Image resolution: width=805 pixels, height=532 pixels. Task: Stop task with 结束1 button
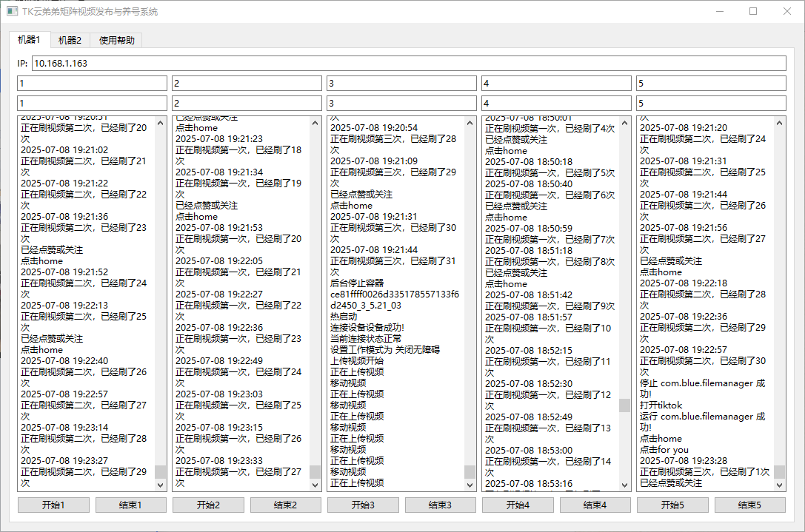coord(130,505)
